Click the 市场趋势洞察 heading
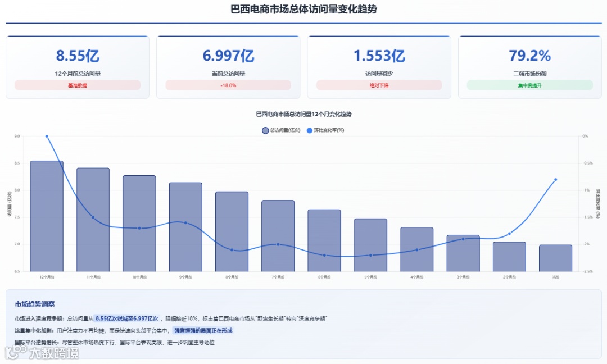 click(35, 304)
